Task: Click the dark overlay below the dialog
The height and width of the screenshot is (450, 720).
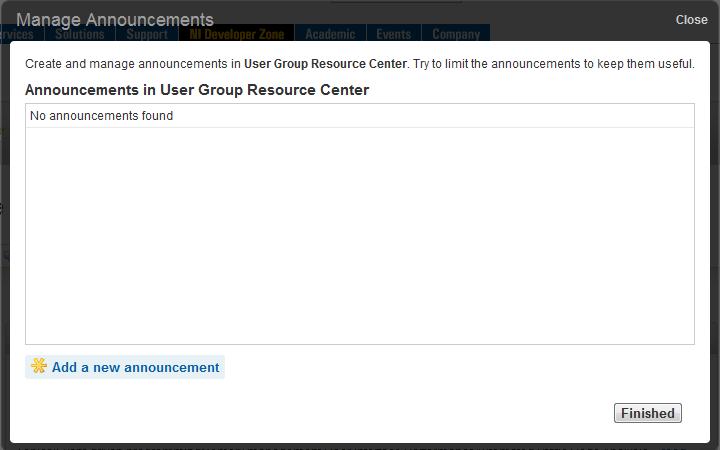Action: pos(360,446)
